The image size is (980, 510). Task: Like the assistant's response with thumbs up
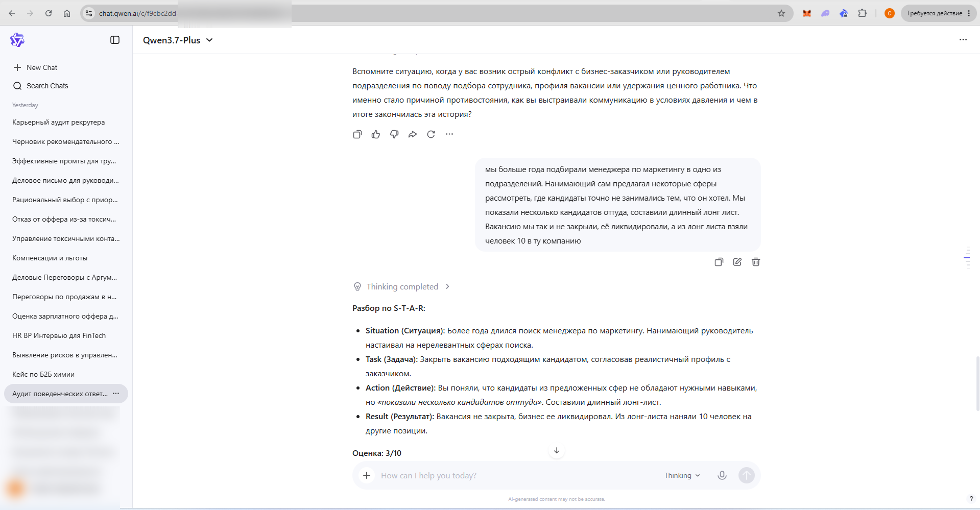[376, 134]
